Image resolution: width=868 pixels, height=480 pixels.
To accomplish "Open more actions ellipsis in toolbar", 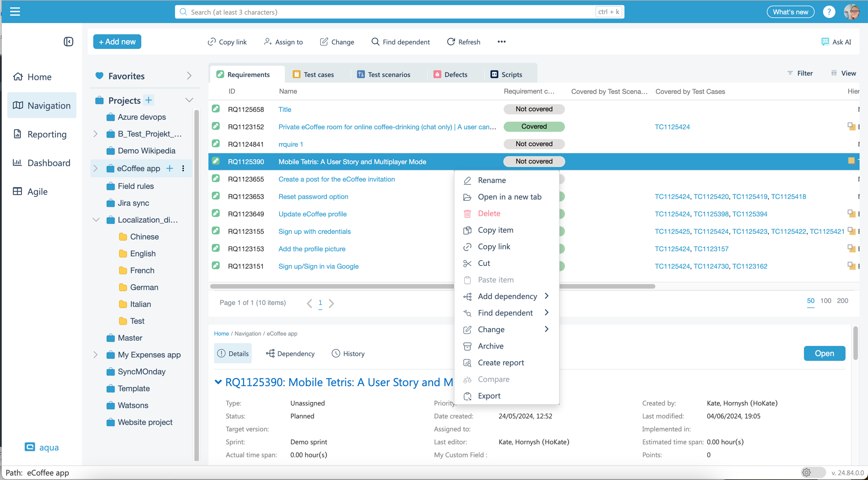I will [x=501, y=42].
